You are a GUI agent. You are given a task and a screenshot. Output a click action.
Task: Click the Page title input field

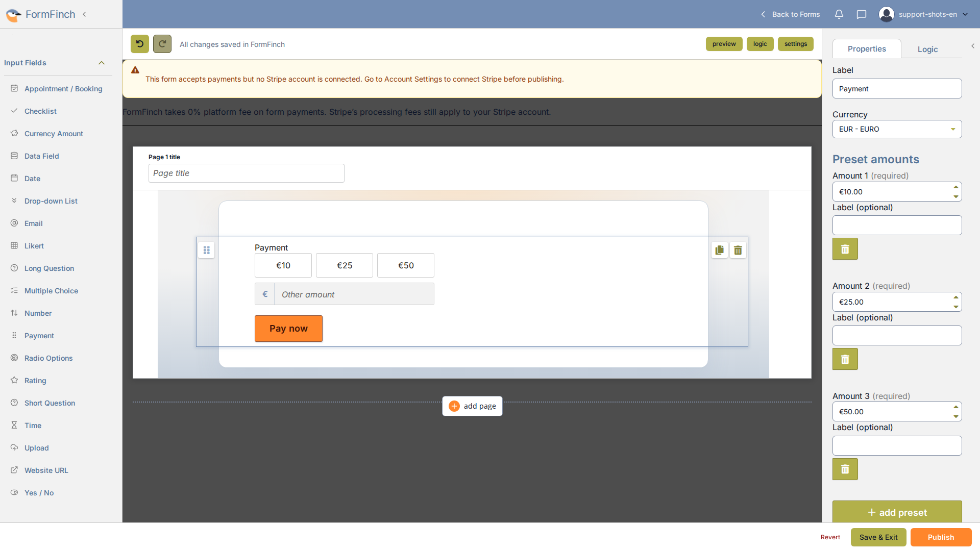pyautogui.click(x=246, y=173)
